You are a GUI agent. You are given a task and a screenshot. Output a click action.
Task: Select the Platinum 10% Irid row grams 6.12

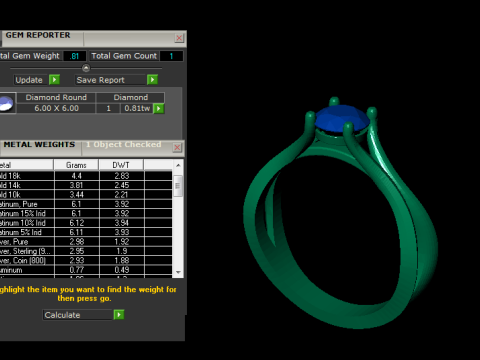click(76, 223)
